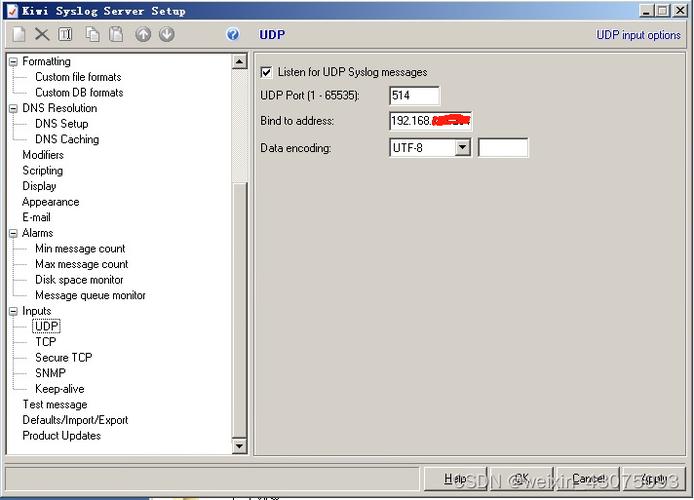Select Custom DB formats tree item
Screen dimensions: 694x500
(x=79, y=92)
